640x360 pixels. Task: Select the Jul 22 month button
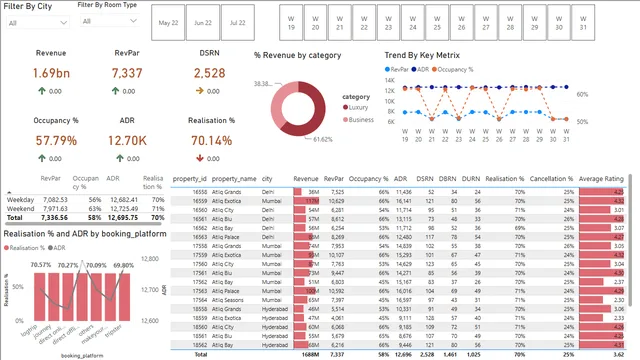click(x=238, y=23)
